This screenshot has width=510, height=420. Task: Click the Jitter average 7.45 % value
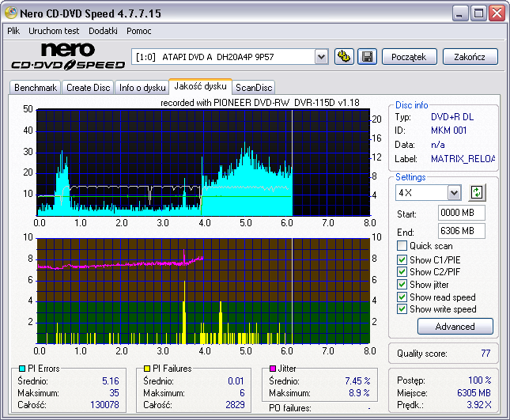357,381
